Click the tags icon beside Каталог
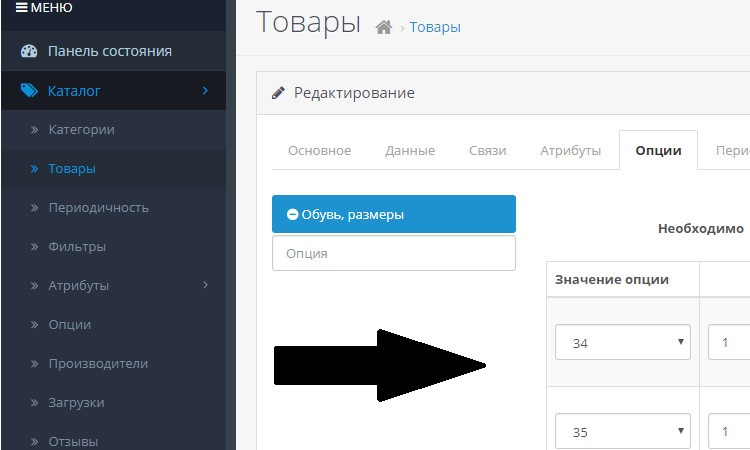Screen dimensions: 750x450 29,90
